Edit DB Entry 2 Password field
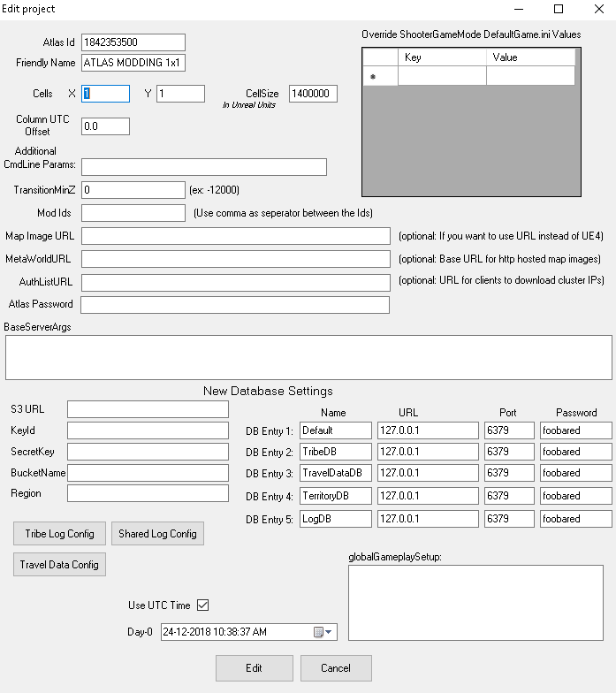Viewport: 616px width, 693px height. point(576,452)
